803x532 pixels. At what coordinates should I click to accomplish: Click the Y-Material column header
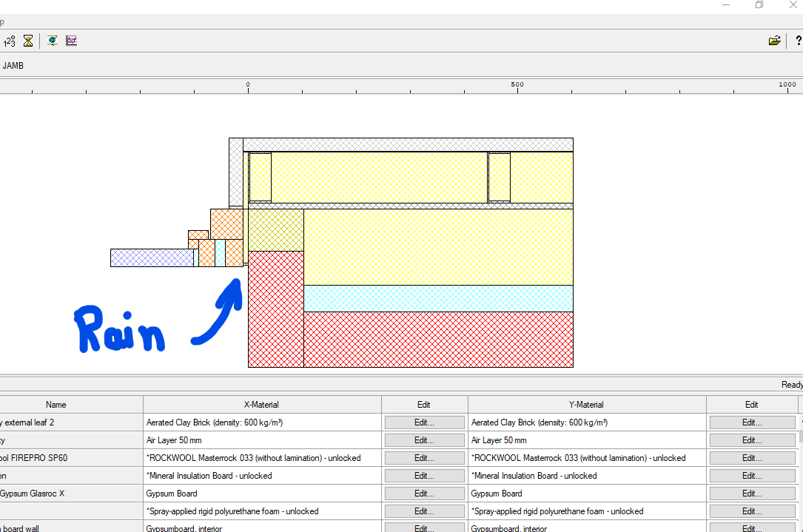(587, 405)
